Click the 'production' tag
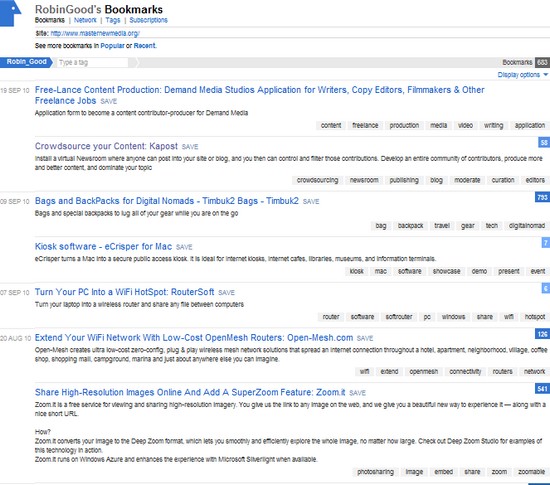The height and width of the screenshot is (485, 550). (x=404, y=126)
